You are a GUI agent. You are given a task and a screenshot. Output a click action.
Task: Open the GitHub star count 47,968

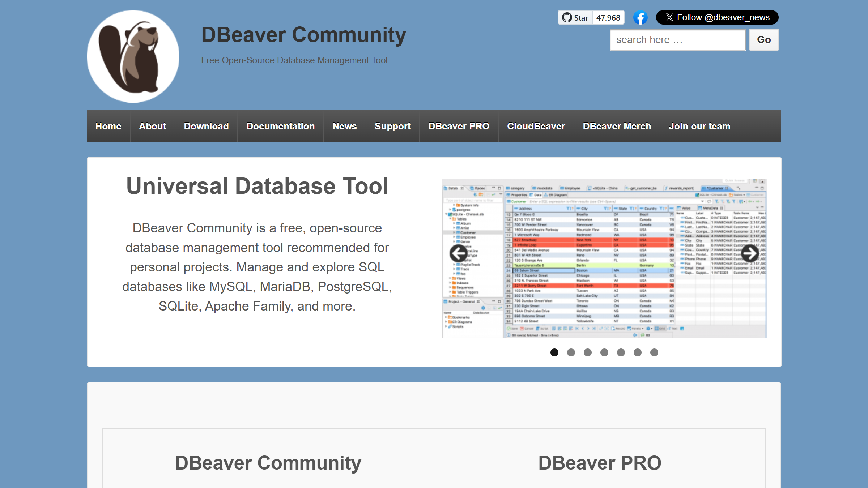(x=608, y=18)
